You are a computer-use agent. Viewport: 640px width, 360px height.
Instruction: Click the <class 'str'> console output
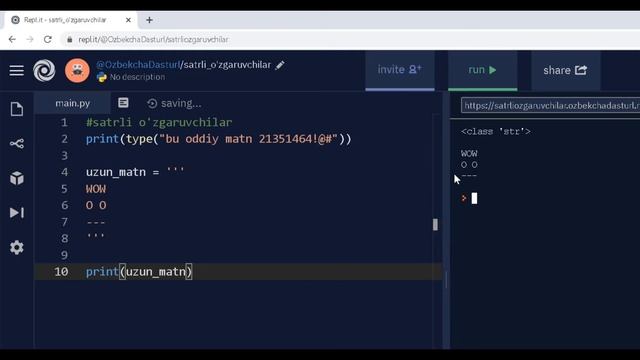(496, 131)
